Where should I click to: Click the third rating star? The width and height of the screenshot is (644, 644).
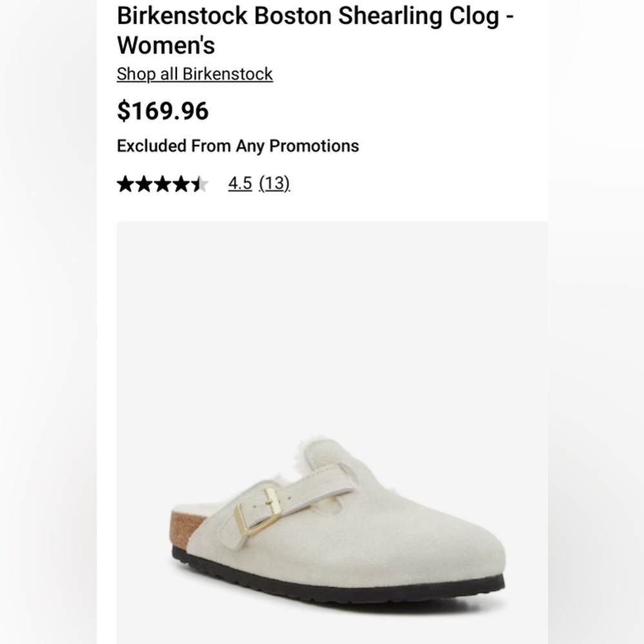pyautogui.click(x=162, y=184)
